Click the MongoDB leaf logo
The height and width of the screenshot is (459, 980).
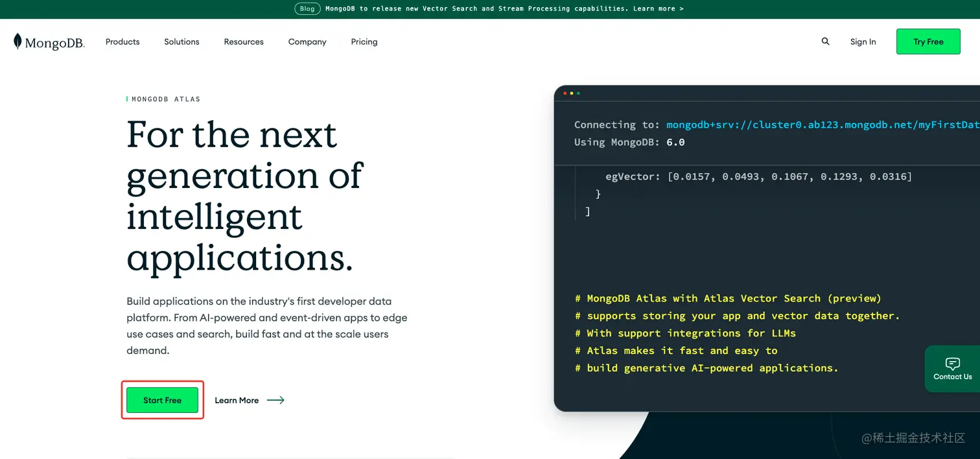click(17, 41)
